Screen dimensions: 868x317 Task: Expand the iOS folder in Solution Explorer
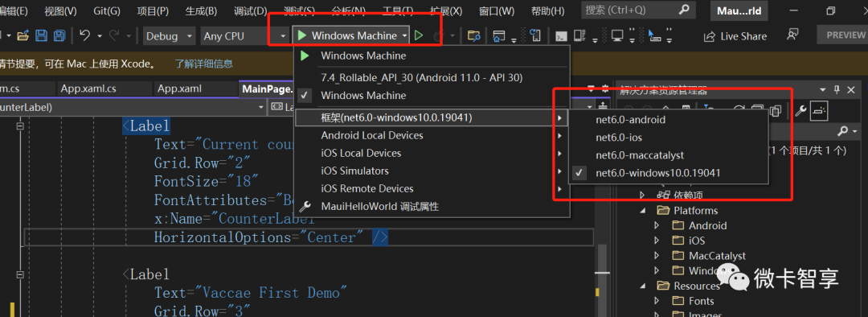pyautogui.click(x=657, y=241)
